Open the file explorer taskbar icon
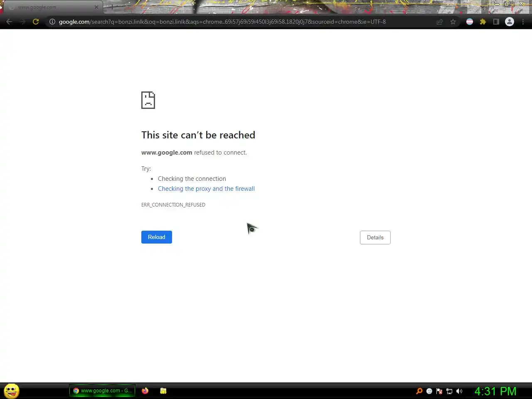The height and width of the screenshot is (399, 532). click(x=163, y=391)
